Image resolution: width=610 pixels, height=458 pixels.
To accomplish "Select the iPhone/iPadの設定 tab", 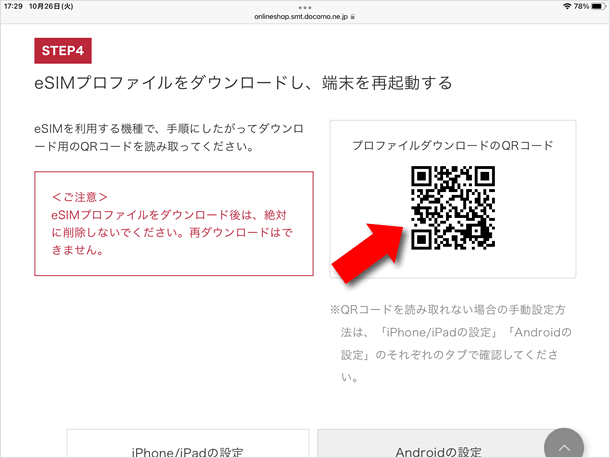I will [x=188, y=444].
